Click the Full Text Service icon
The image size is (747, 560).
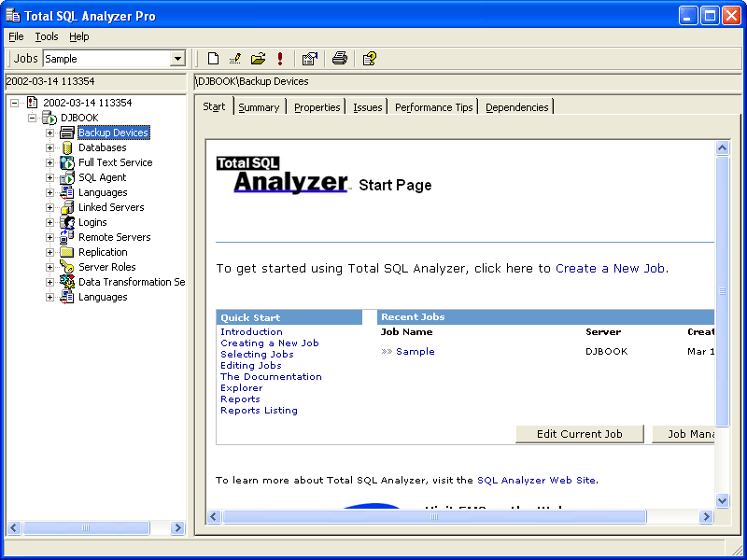point(67,162)
